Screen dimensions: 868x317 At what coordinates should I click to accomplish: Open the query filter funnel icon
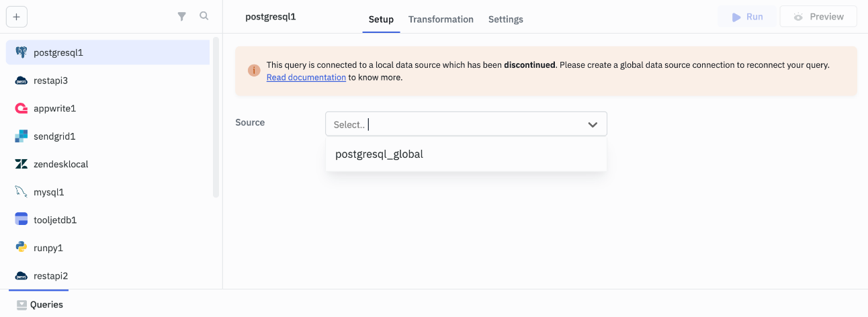click(x=181, y=17)
